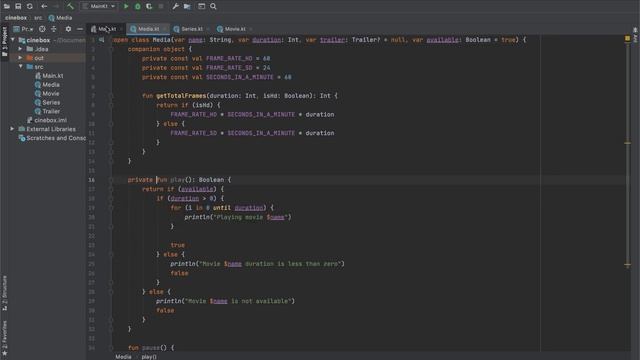
Task: Click the Search Everywhere magnifier icon
Action: point(213,6)
